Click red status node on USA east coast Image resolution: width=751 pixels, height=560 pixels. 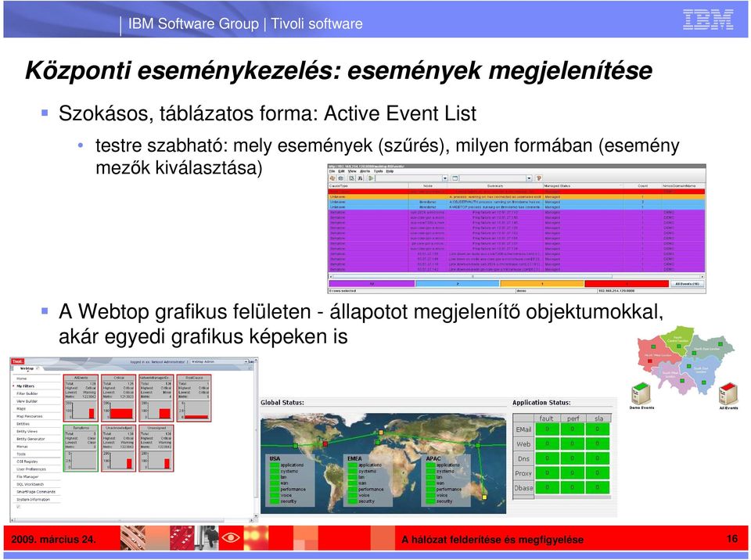pyautogui.click(x=325, y=444)
